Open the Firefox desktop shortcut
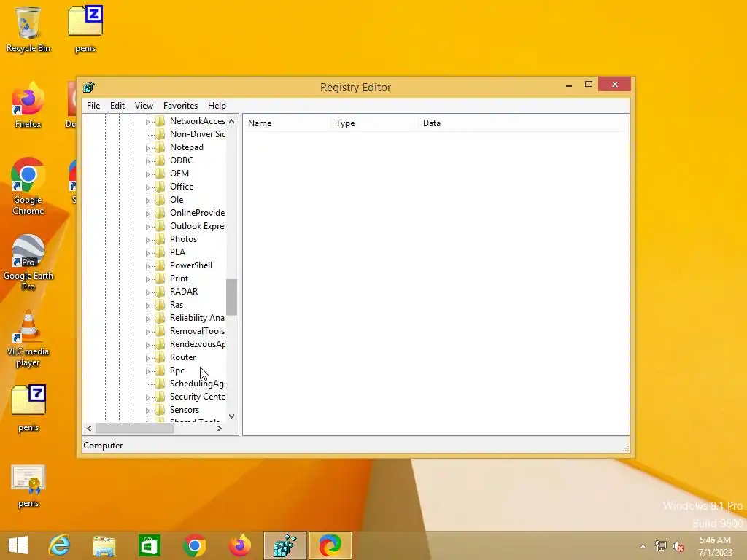The height and width of the screenshot is (560, 747). coord(28,106)
